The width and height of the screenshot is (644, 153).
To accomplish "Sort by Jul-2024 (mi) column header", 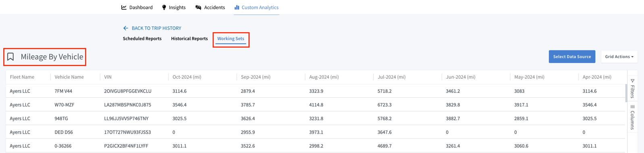I will coord(392,77).
